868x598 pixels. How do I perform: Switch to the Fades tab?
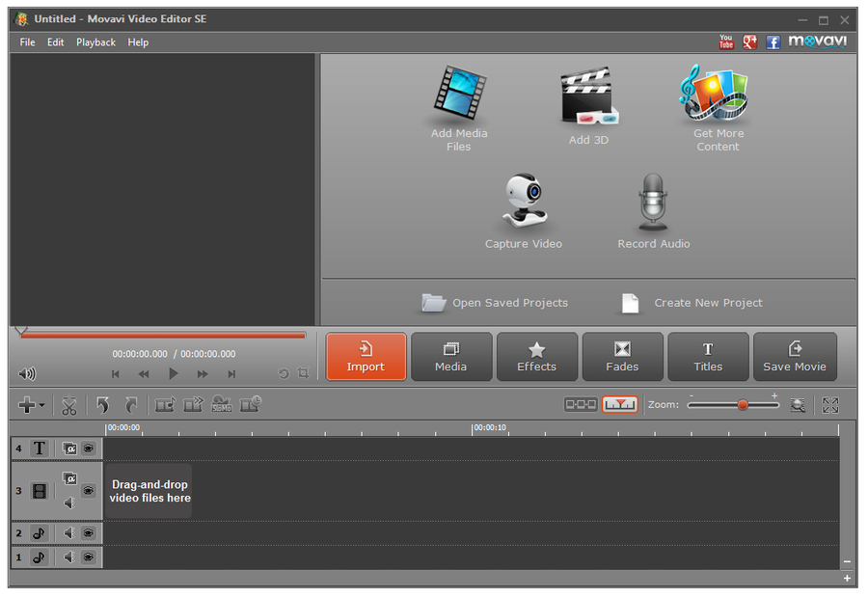pos(622,357)
